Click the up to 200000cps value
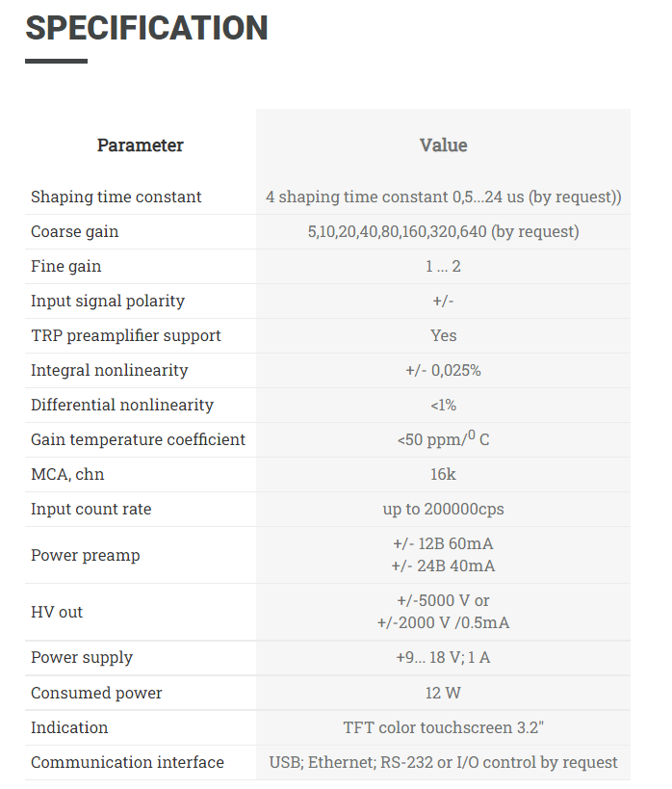The width and height of the screenshot is (672, 789). coord(443,510)
